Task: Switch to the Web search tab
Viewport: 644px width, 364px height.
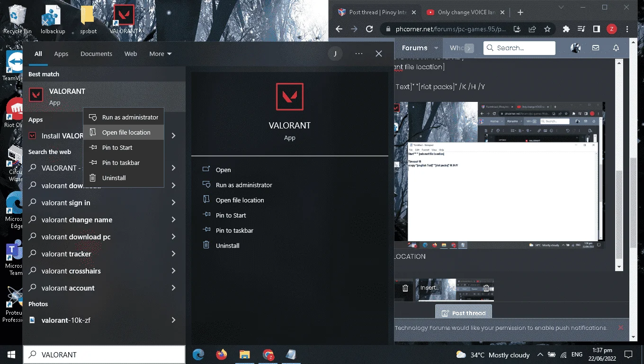Action: point(131,54)
